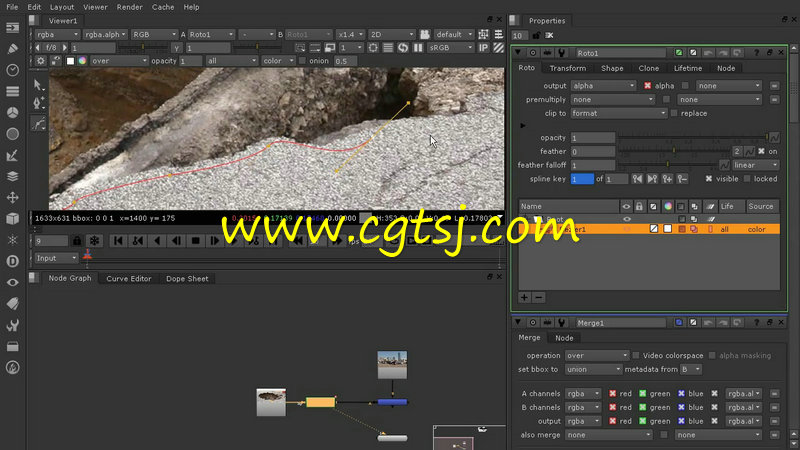
Task: Open the Other nodes wrench icon
Action: pos(12,325)
